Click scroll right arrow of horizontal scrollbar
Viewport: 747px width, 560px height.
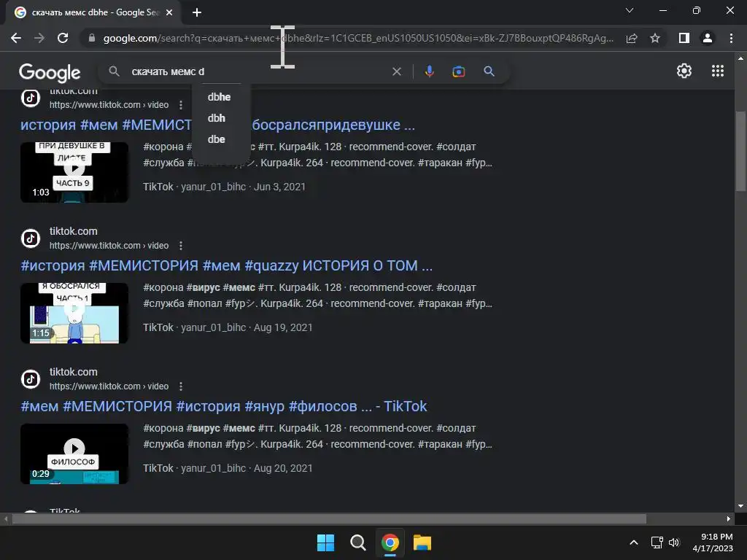coord(729,518)
